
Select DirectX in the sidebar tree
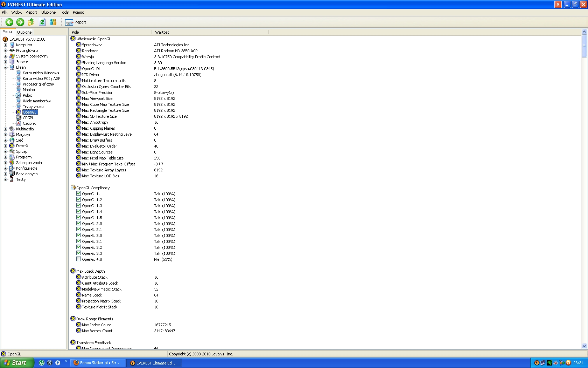(x=22, y=146)
